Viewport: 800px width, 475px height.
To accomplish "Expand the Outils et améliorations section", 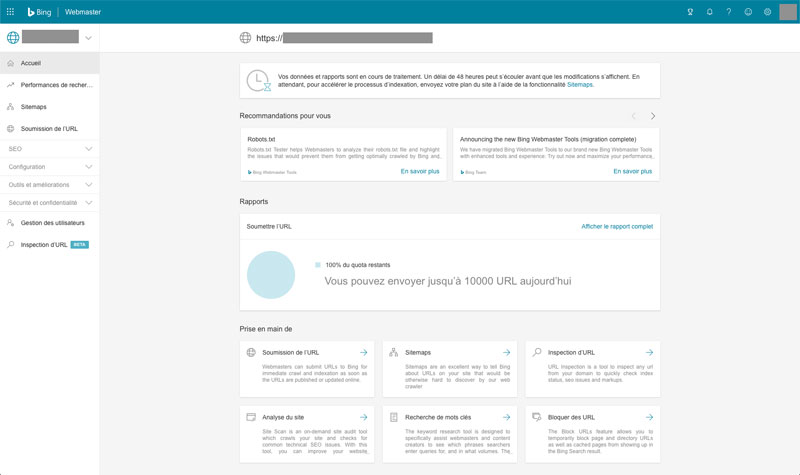I will coord(49,185).
